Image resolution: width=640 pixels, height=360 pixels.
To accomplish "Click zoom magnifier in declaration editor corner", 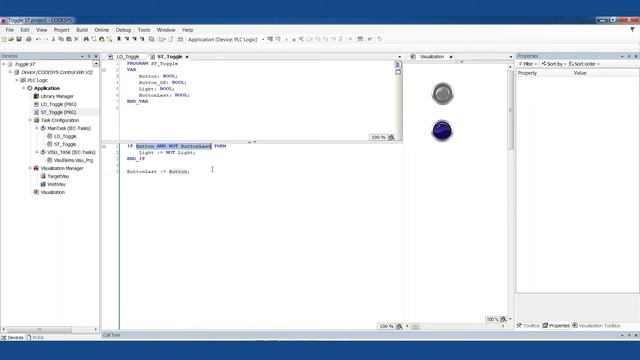I will click(x=391, y=138).
